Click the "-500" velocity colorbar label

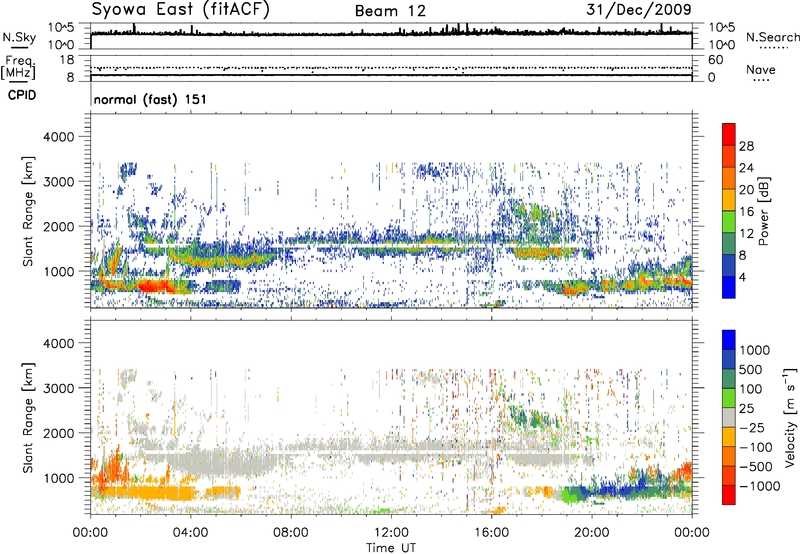756,467
